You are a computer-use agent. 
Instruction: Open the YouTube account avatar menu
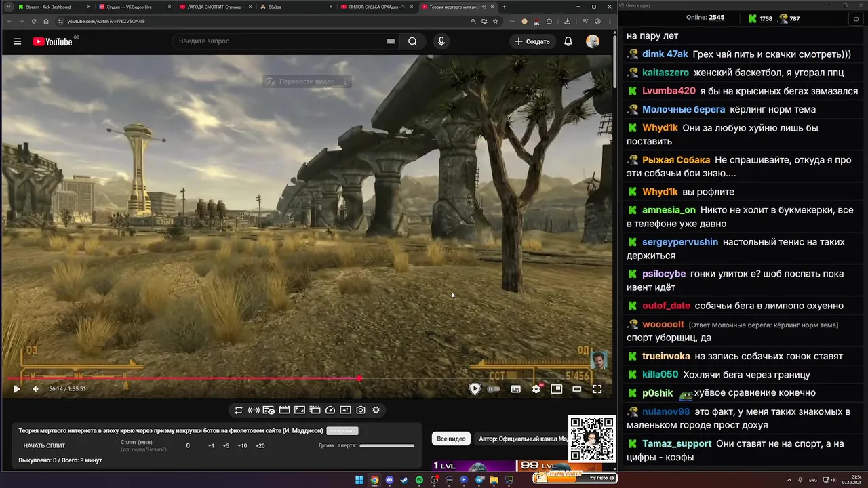[x=593, y=41]
